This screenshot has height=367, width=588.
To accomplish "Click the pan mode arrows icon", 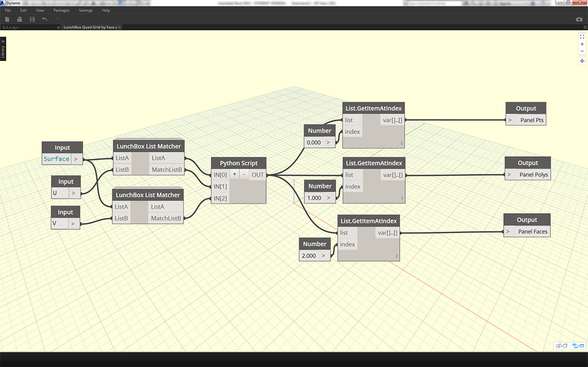I will click(582, 61).
